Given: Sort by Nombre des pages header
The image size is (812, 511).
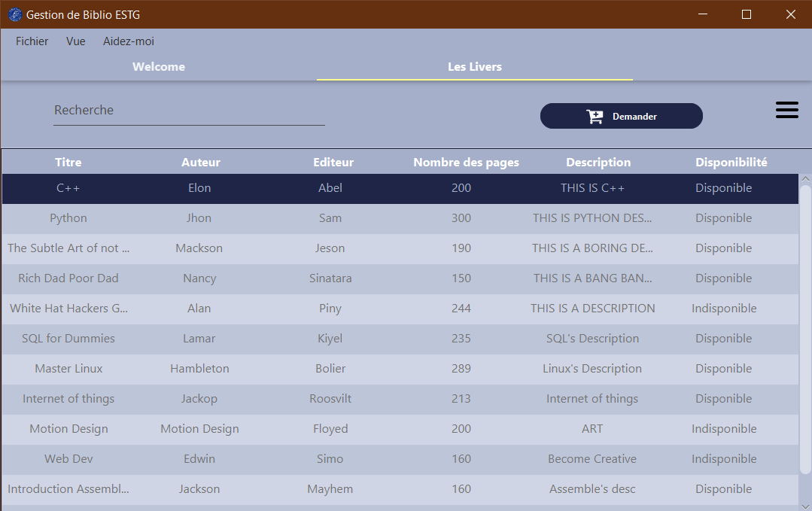Looking at the screenshot, I should coord(466,162).
